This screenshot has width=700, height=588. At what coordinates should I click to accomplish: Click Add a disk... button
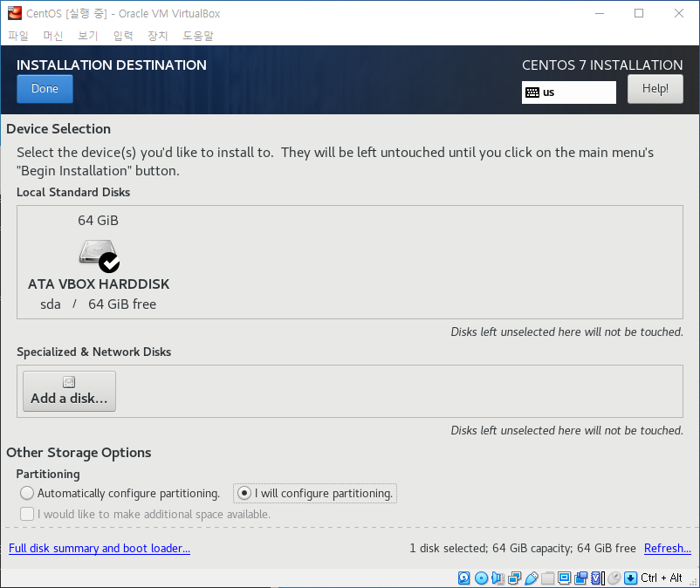(69, 391)
